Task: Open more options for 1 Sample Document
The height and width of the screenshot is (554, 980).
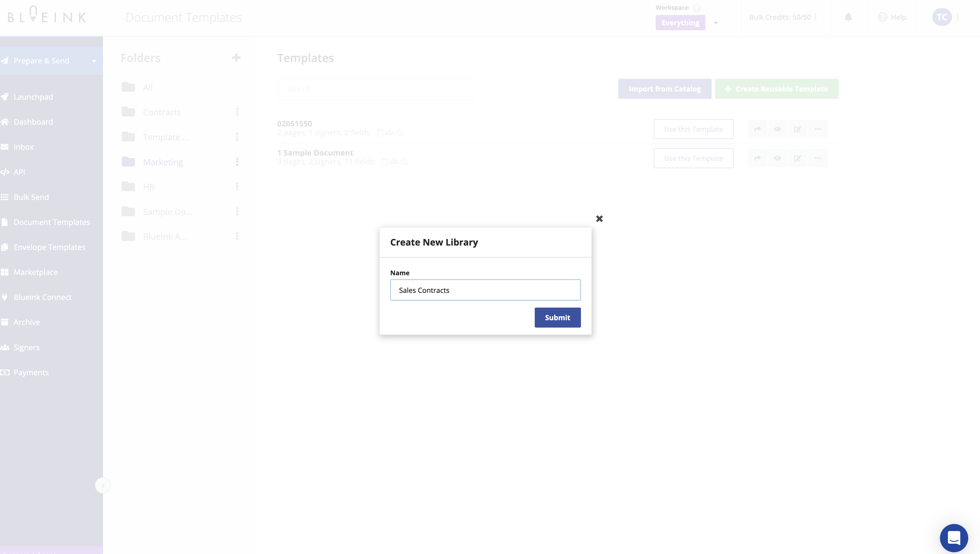Action: pyautogui.click(x=818, y=158)
